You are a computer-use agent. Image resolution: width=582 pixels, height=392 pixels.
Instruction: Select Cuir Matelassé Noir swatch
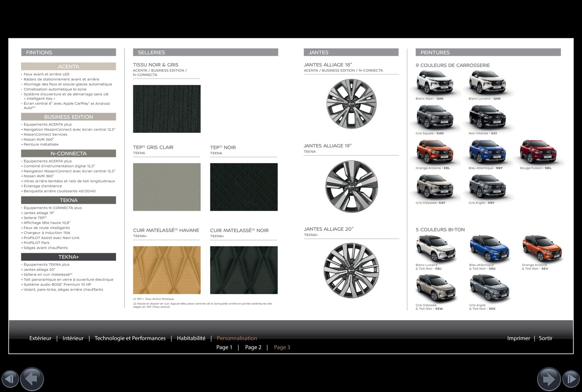[244, 270]
